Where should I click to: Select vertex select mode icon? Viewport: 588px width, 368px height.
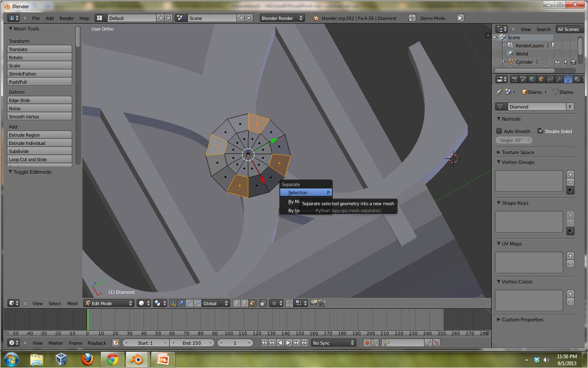point(237,303)
